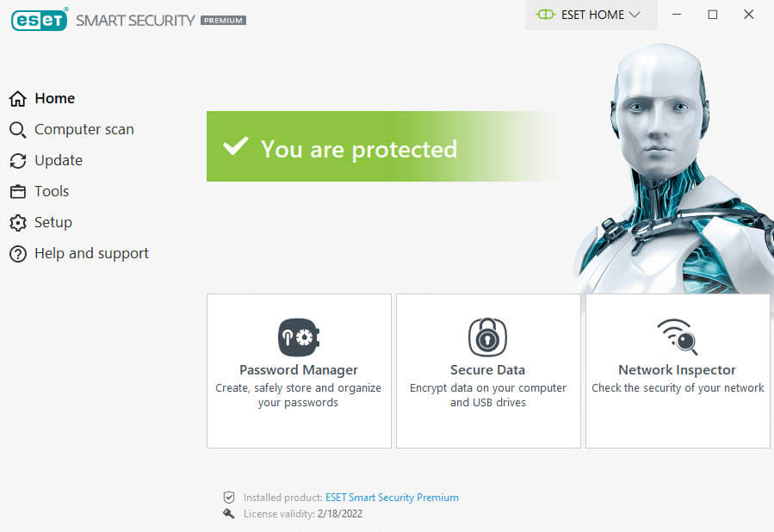
Task: Click the installed product shield icon
Action: [x=229, y=498]
